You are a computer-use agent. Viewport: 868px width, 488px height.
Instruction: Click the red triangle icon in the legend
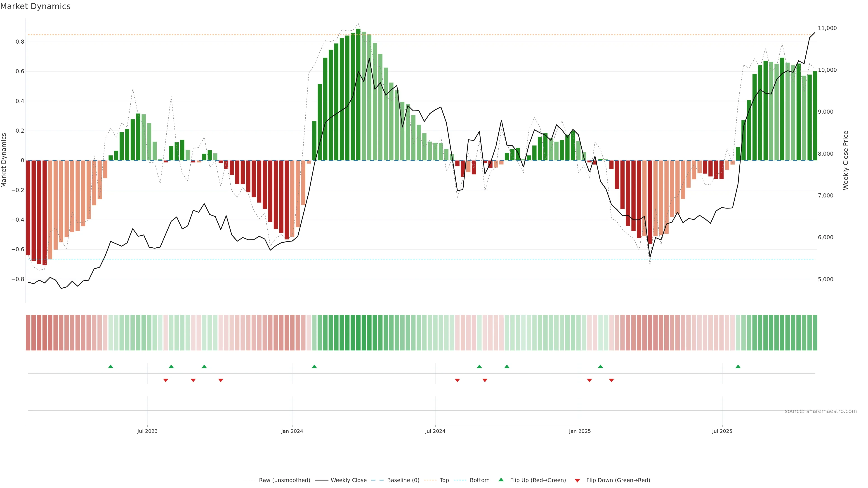(577, 480)
